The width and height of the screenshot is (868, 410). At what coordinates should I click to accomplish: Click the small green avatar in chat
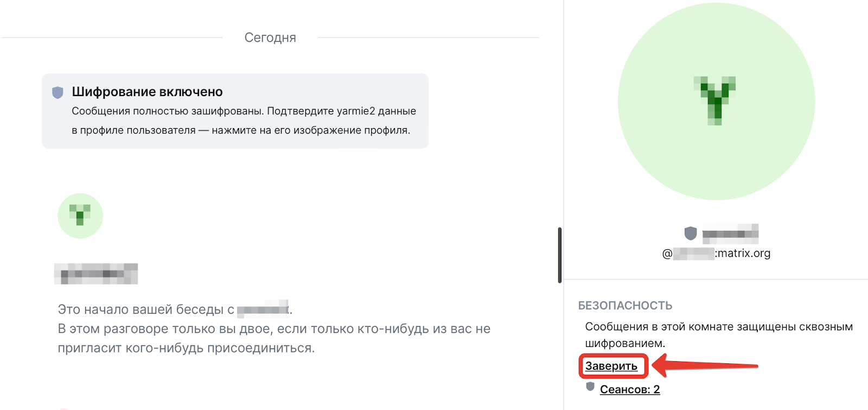[x=80, y=216]
